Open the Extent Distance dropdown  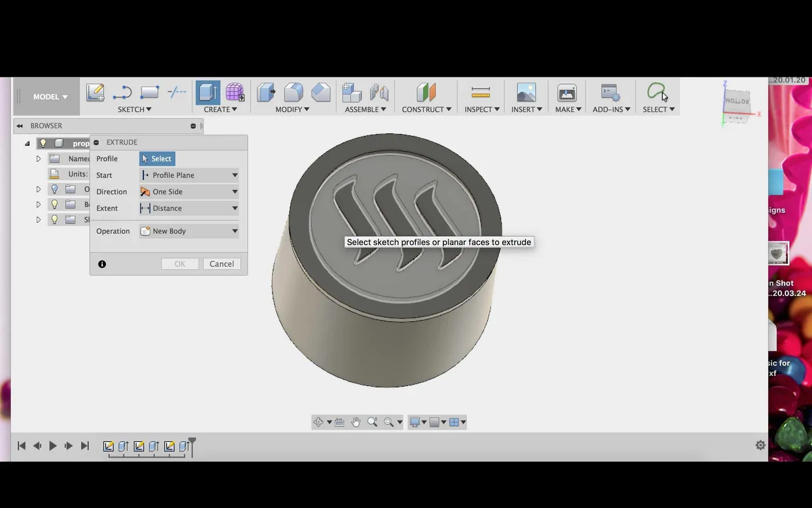[189, 208]
